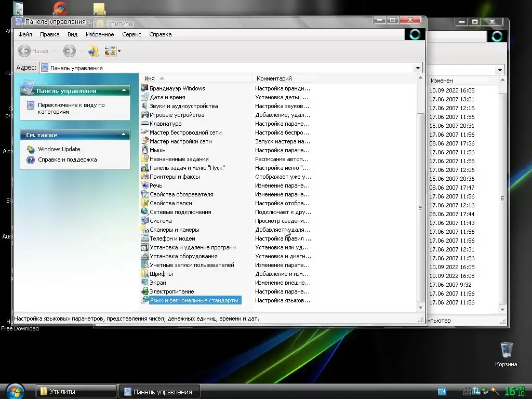
Task: Open the Сервис menu
Action: (x=131, y=34)
